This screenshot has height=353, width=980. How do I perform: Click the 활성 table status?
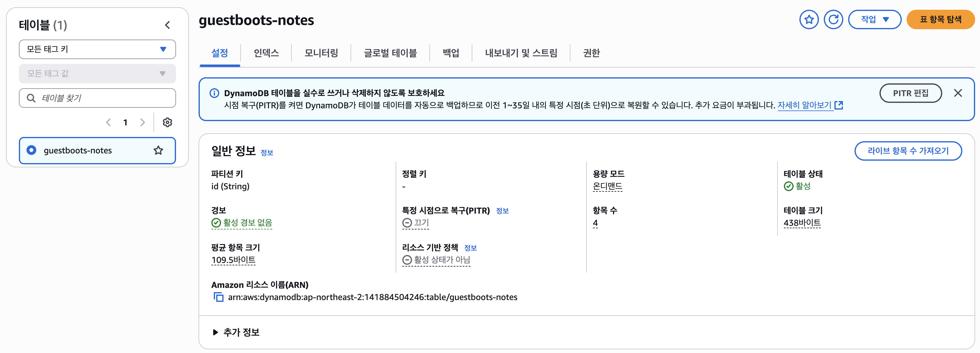click(x=797, y=186)
